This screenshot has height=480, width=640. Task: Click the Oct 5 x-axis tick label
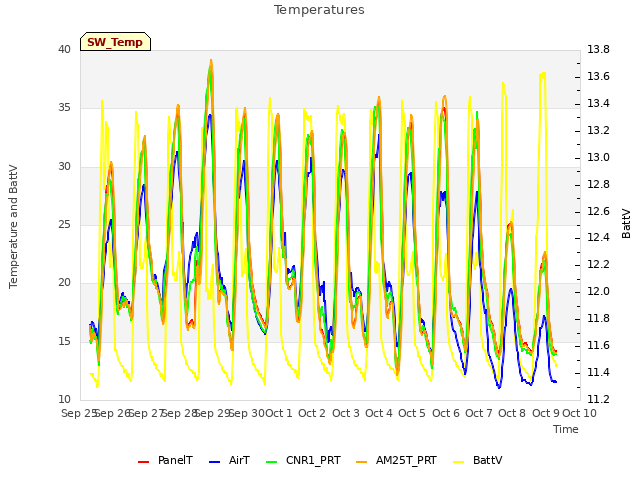click(412, 413)
